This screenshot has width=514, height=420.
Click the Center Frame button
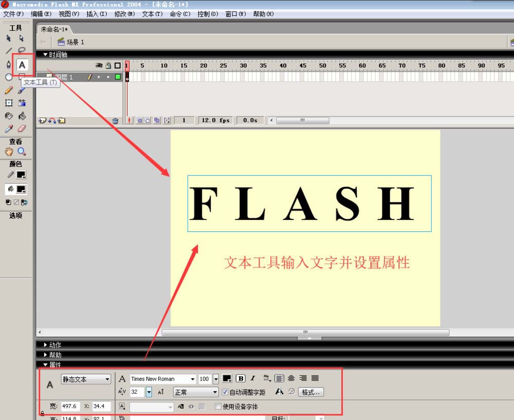[129, 120]
